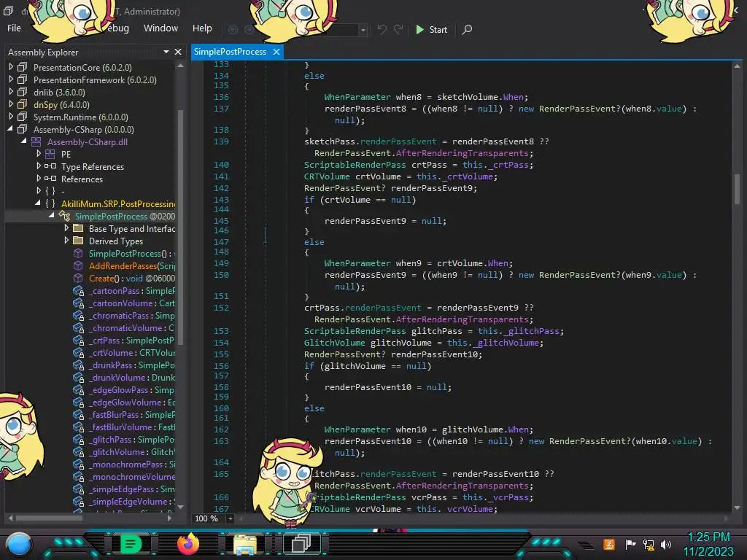Expand the Derived Types folder
Image resolution: width=747 pixels, height=560 pixels.
66,241
